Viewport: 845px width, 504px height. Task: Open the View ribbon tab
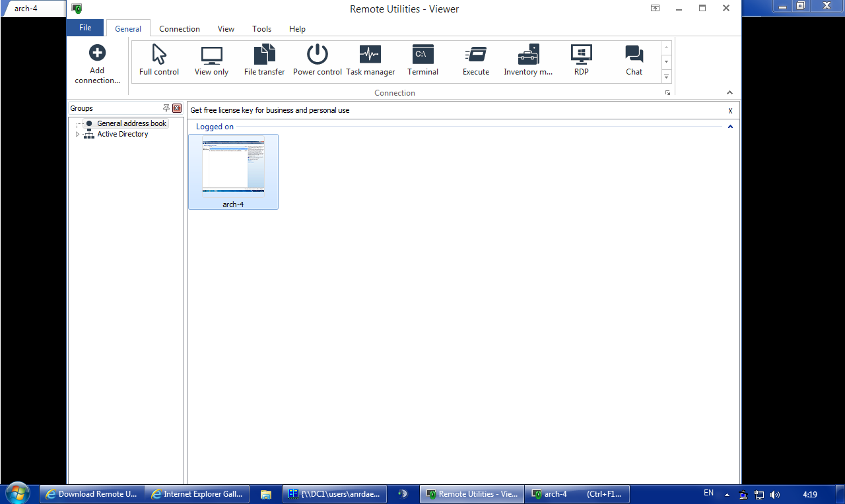tap(226, 28)
